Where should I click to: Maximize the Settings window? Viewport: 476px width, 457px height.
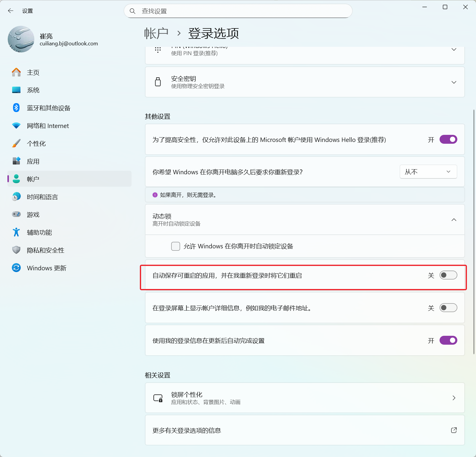coord(445,7)
